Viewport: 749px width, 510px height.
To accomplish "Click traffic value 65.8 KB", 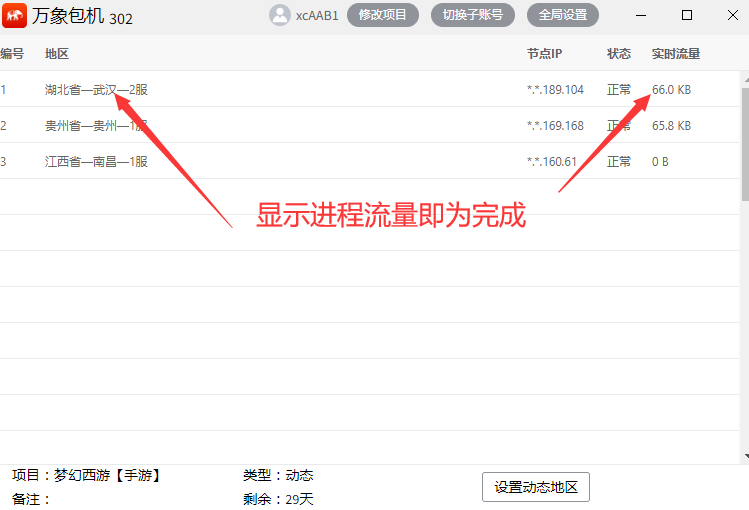I will click(671, 126).
